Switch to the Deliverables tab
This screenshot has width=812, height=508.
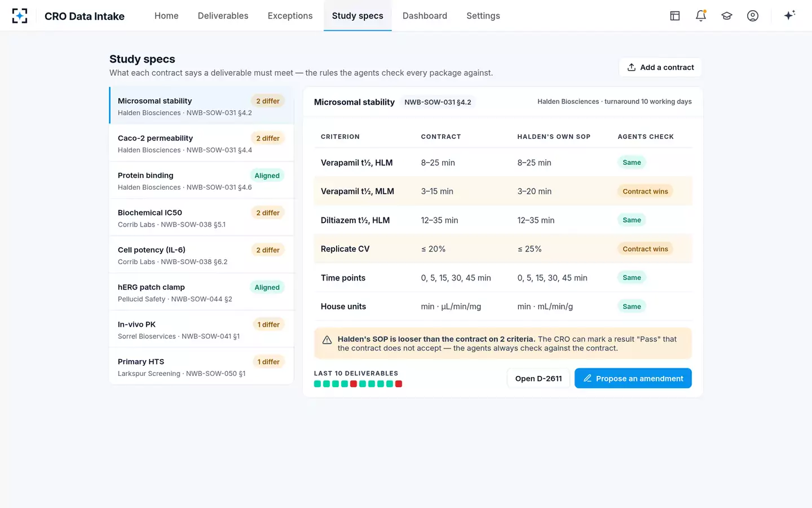pyautogui.click(x=223, y=16)
